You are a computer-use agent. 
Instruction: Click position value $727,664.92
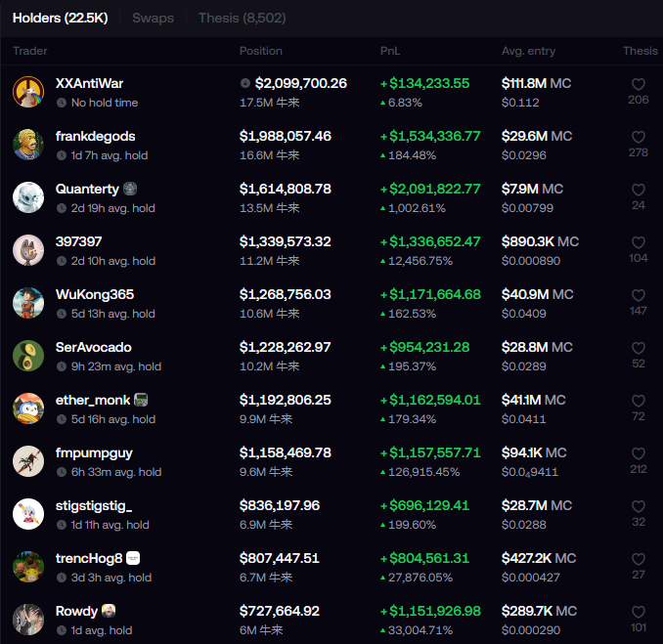coord(280,611)
